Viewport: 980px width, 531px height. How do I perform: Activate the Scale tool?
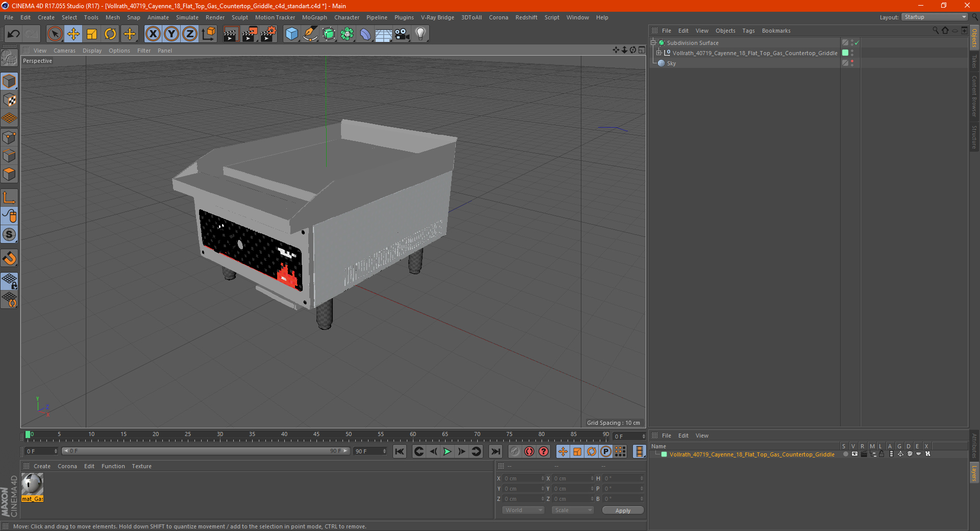(92, 34)
